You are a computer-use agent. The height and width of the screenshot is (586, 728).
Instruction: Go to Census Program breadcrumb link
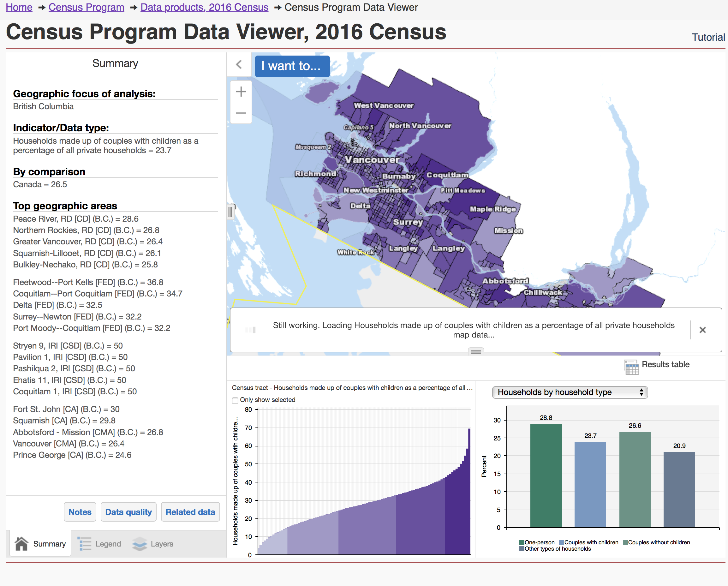pyautogui.click(x=86, y=7)
